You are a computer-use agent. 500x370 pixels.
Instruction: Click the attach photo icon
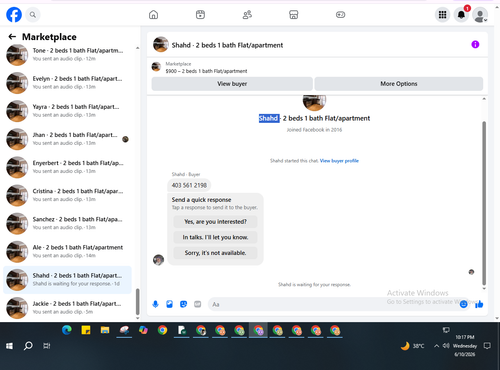click(x=169, y=304)
